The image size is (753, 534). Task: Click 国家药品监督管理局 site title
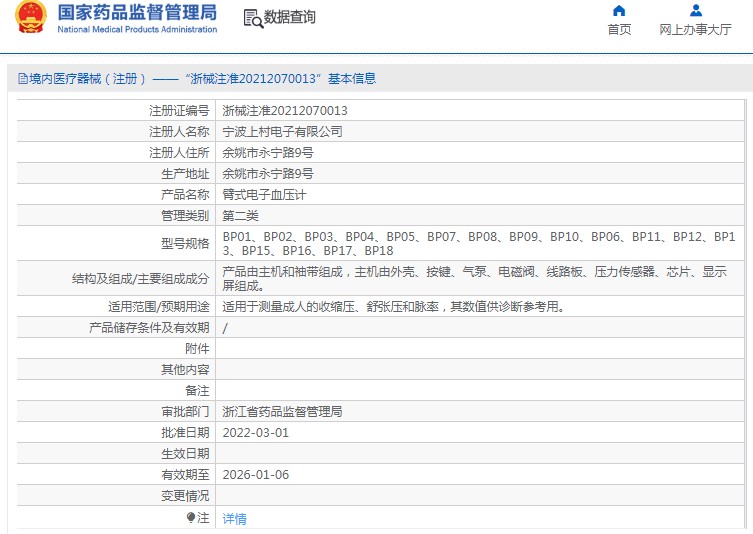pos(137,12)
